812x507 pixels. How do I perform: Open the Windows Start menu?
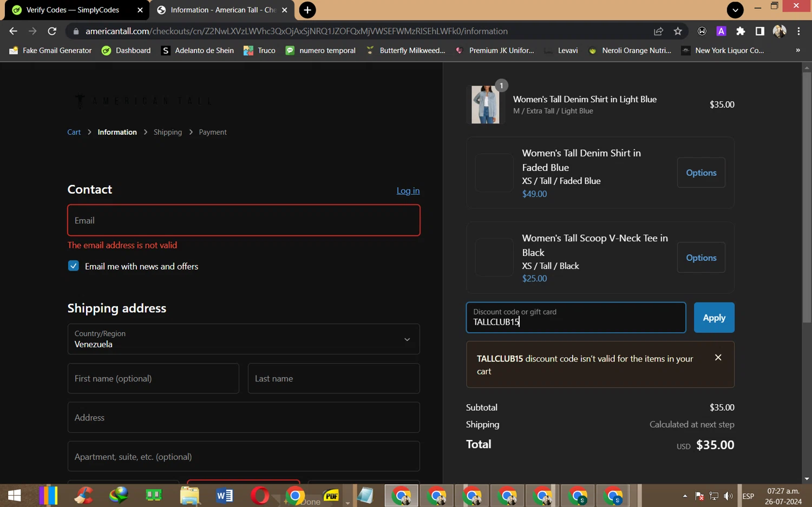point(15,496)
